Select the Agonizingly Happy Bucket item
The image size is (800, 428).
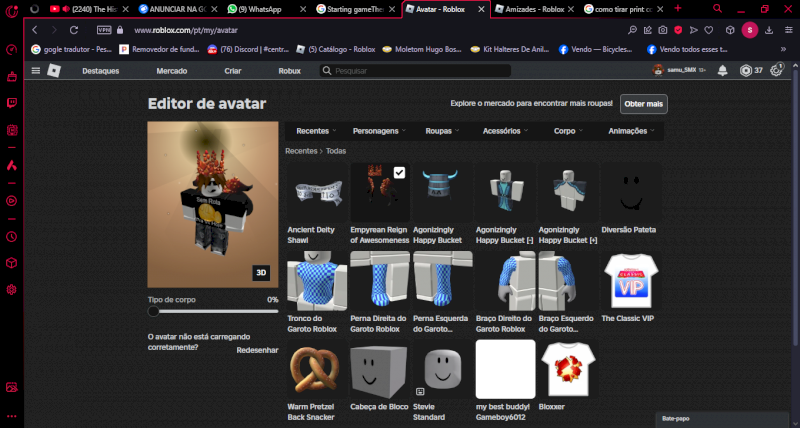point(442,204)
